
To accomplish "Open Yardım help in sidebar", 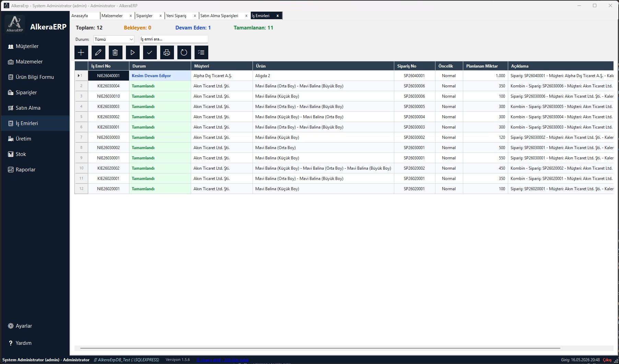I will [35, 343].
